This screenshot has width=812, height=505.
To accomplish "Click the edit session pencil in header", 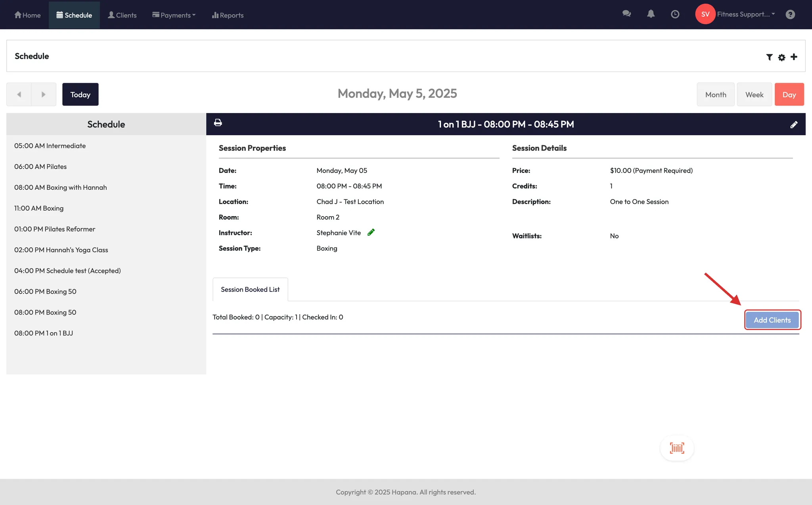I will 794,125.
